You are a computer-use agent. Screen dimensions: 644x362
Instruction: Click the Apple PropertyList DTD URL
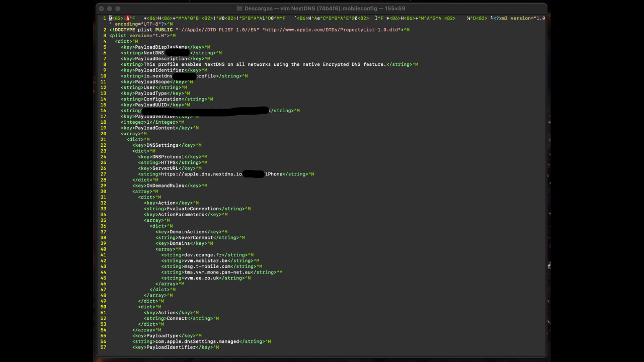click(x=331, y=30)
